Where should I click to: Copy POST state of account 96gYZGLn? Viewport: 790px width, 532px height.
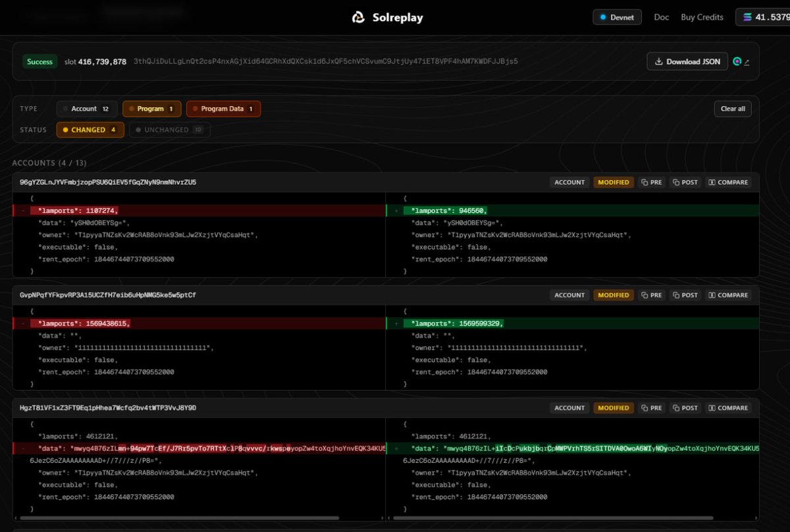(685, 182)
